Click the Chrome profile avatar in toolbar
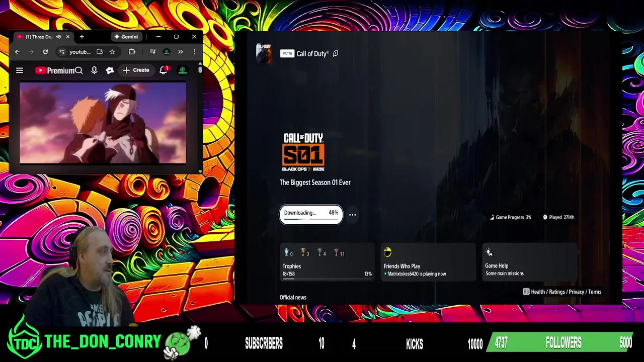Viewport: 644px width, 362px height. pos(167,52)
